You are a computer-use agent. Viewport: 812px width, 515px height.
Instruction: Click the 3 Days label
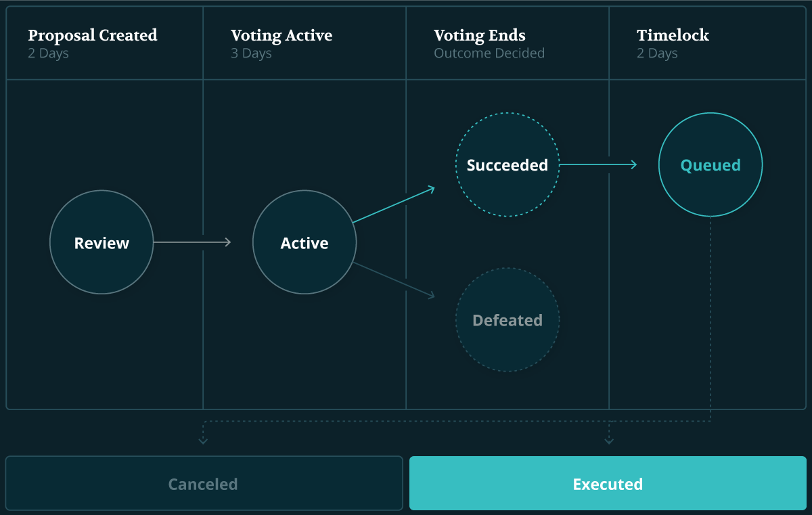[x=251, y=53]
